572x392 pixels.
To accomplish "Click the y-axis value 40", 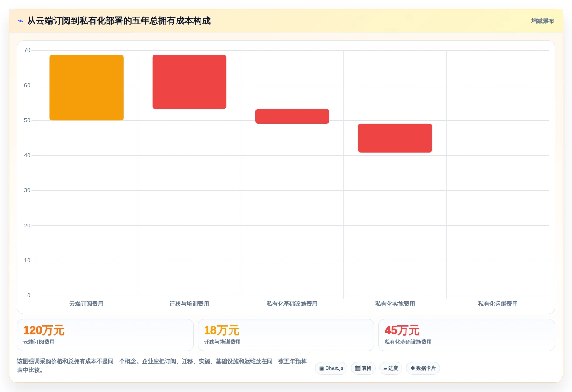I will coord(27,155).
